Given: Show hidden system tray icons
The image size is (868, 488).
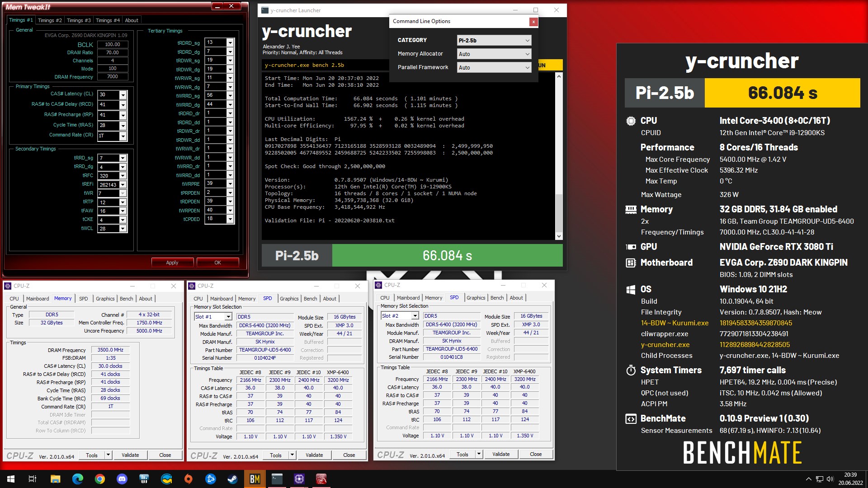Looking at the screenshot, I should (x=808, y=479).
